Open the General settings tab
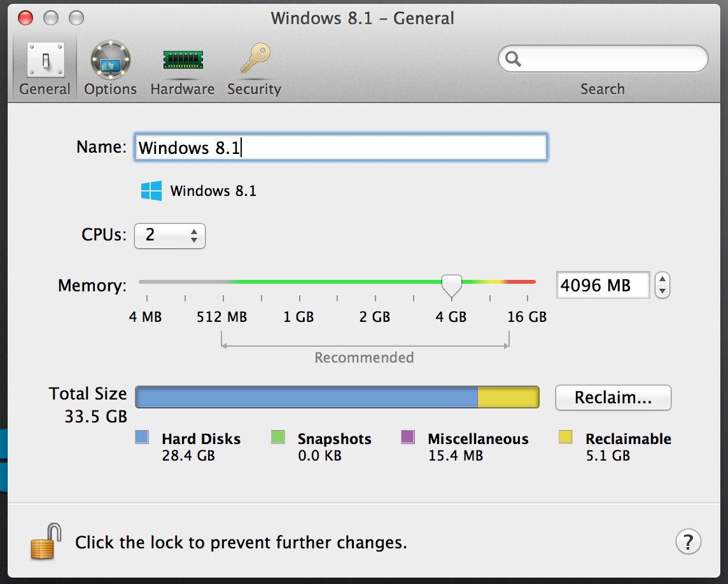728x584 pixels. (x=45, y=68)
